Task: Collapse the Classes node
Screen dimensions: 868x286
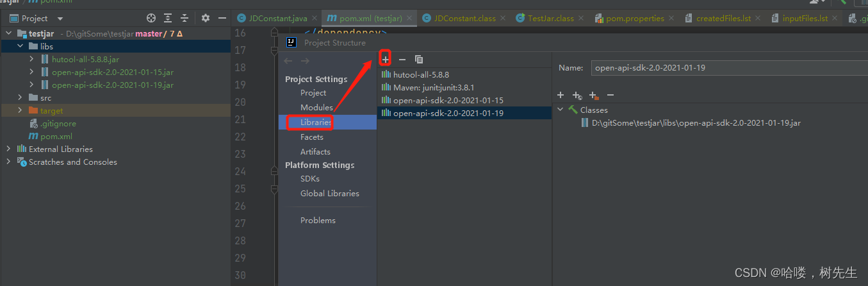Action: click(561, 110)
